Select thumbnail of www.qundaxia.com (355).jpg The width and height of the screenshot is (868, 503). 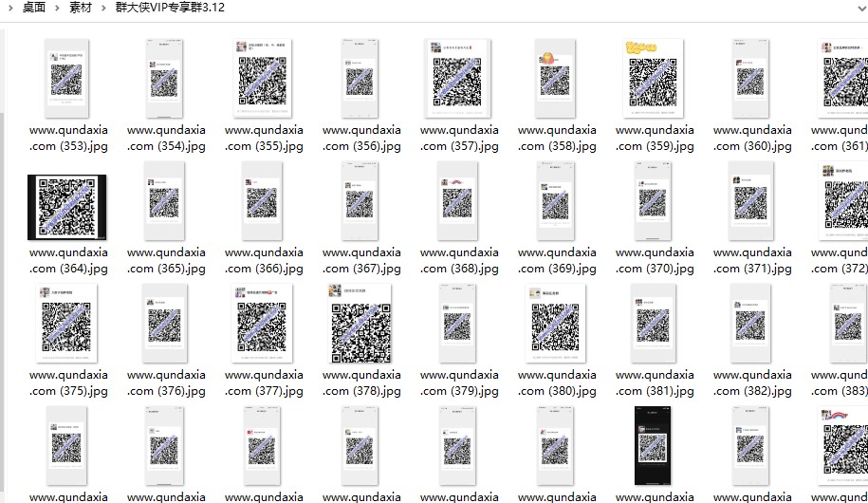point(263,78)
